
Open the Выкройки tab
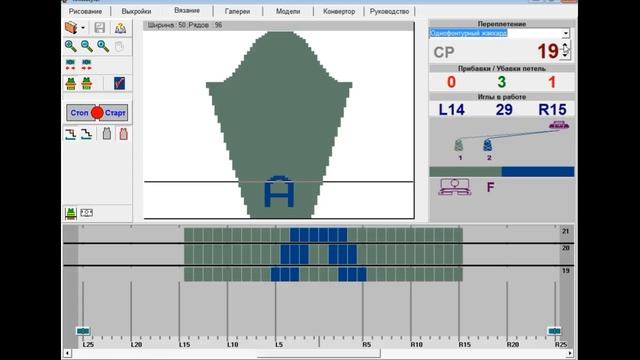tap(136, 11)
